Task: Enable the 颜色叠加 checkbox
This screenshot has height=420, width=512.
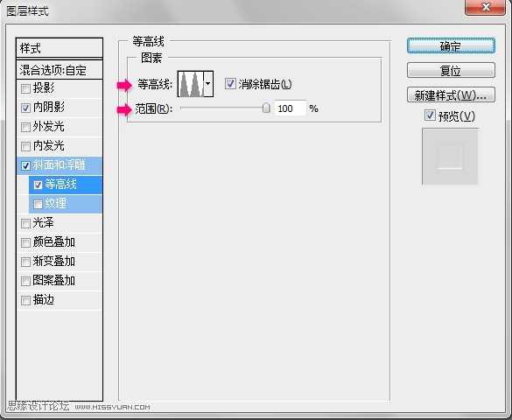Action: tap(25, 242)
